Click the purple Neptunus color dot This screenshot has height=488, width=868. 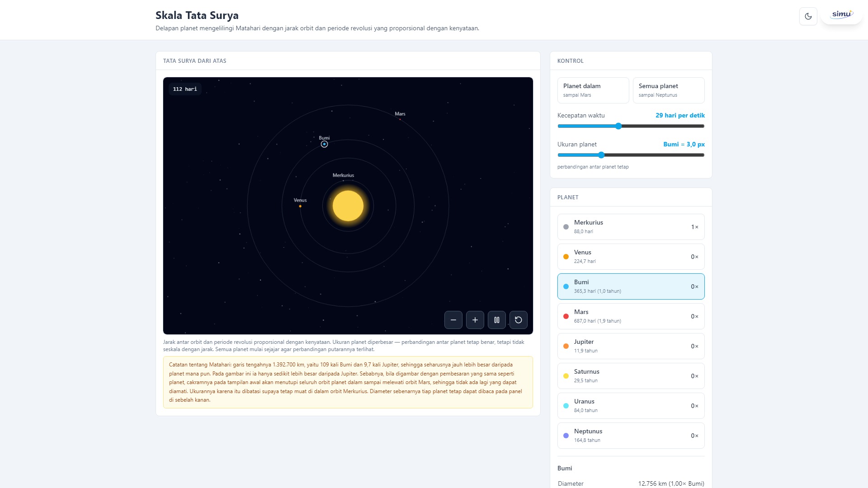point(566,436)
